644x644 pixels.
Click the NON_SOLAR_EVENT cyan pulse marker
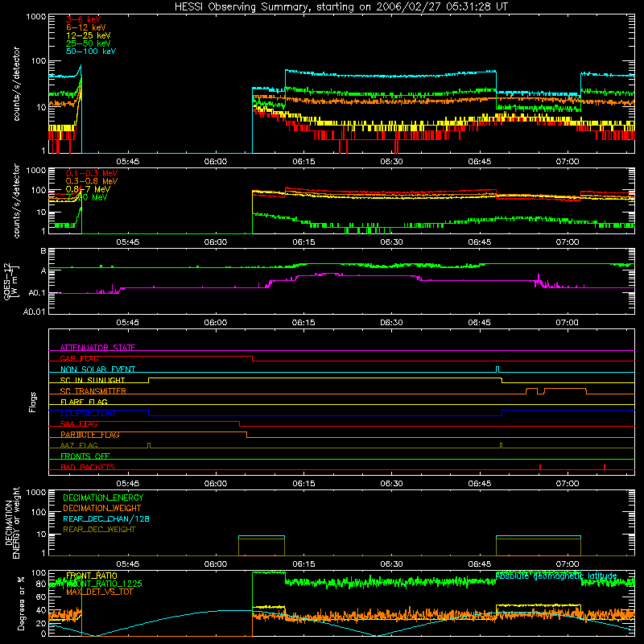pos(497,369)
